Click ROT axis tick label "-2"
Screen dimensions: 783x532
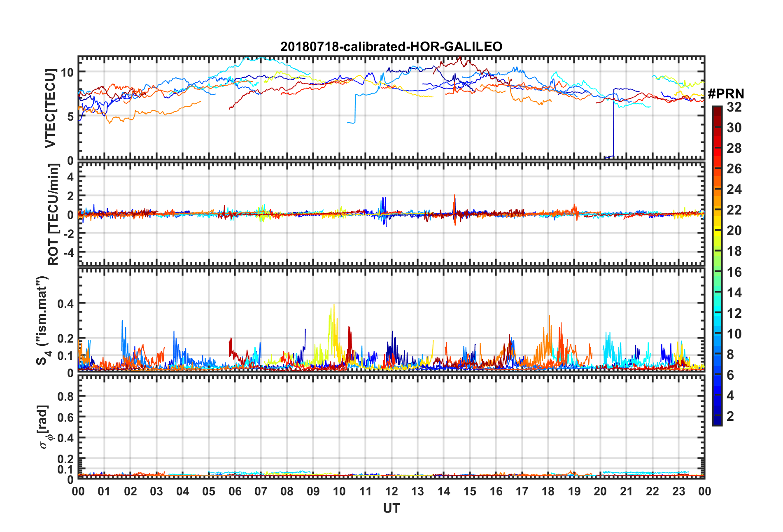pyautogui.click(x=68, y=233)
